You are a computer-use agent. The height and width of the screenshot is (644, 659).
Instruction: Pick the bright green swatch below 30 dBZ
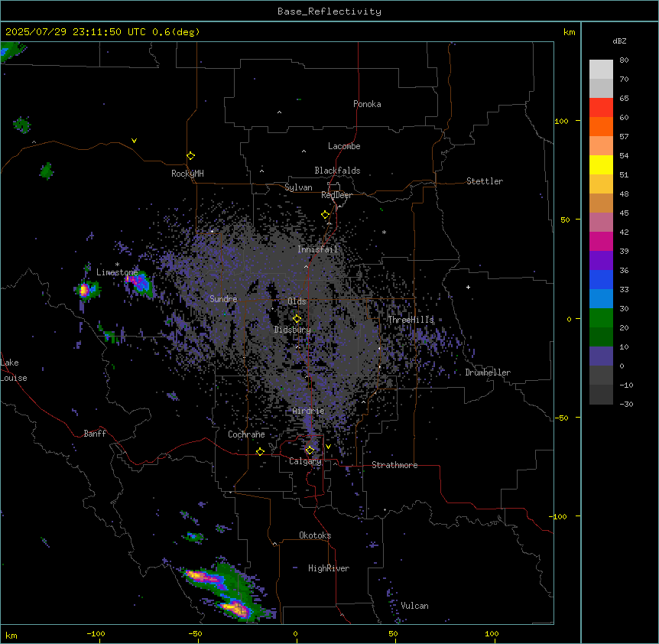click(601, 318)
